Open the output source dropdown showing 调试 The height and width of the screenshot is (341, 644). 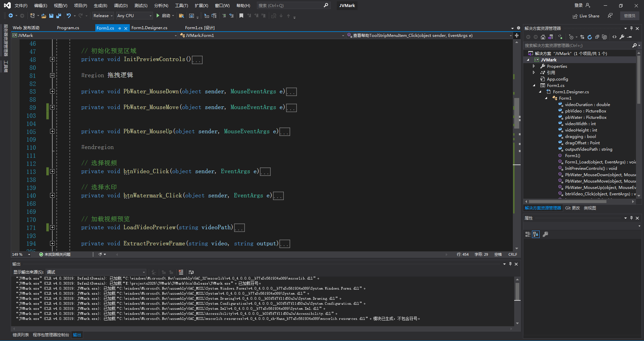point(96,272)
